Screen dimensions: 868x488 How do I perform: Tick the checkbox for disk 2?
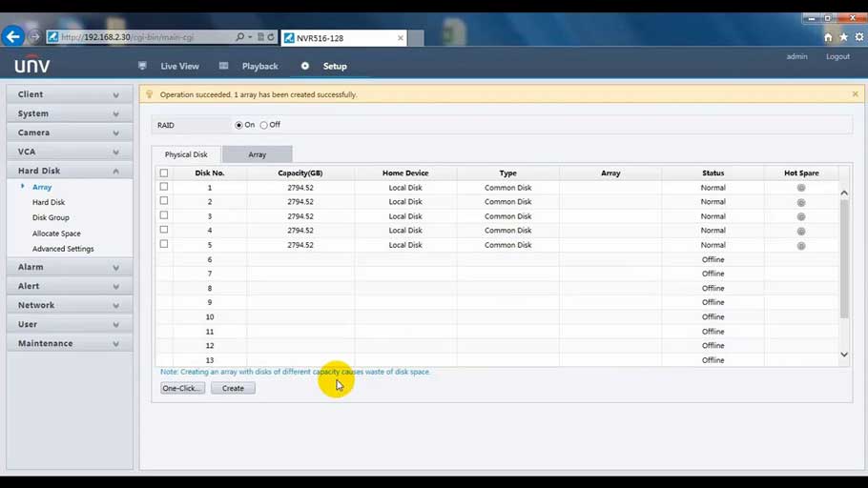(164, 201)
